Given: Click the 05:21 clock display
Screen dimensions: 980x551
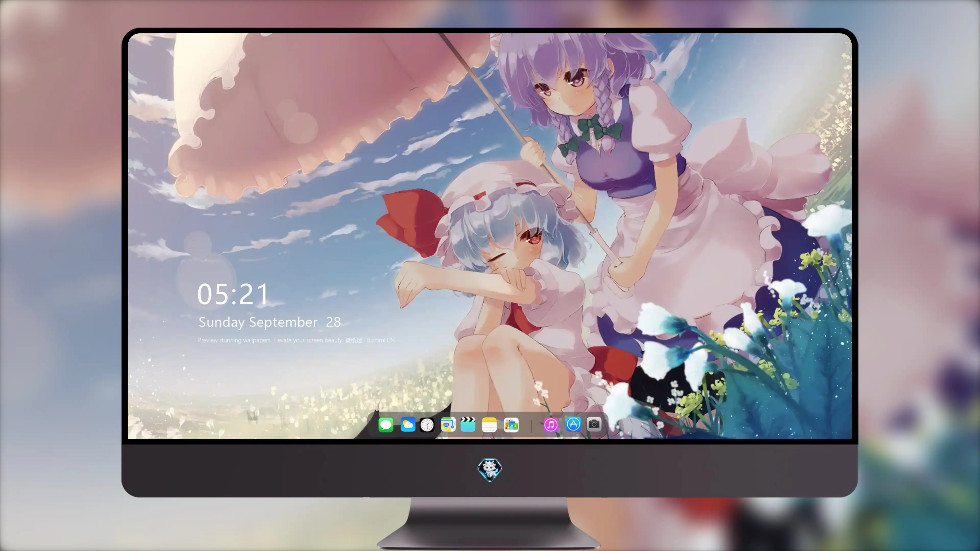Looking at the screenshot, I should click(x=233, y=294).
